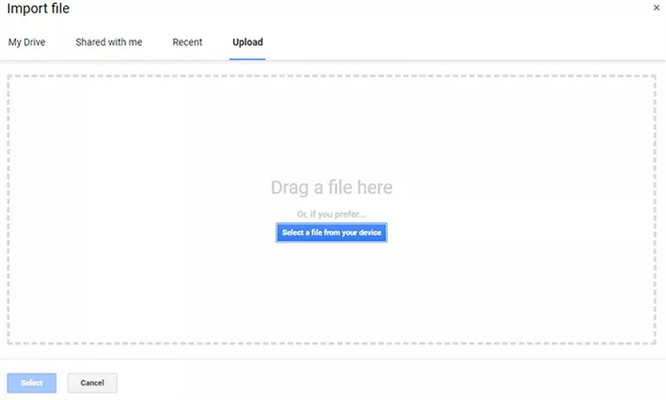This screenshot has width=666, height=400.
Task: Click the 'Drag a file here' text
Action: pos(331,188)
